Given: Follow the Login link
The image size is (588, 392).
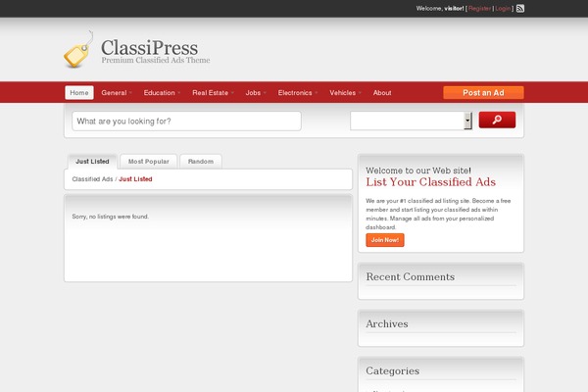Looking at the screenshot, I should pyautogui.click(x=503, y=8).
